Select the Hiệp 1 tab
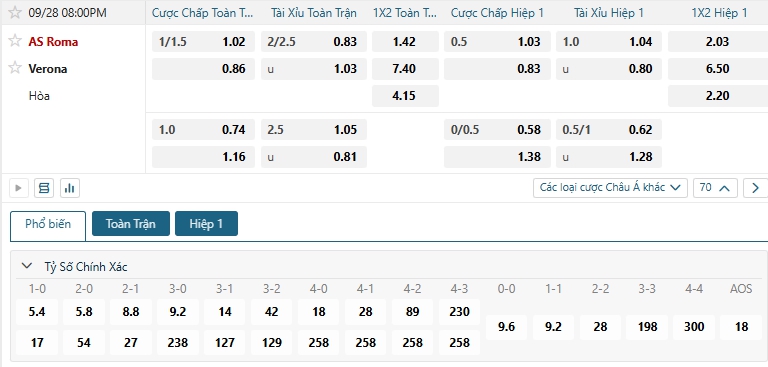 point(206,224)
